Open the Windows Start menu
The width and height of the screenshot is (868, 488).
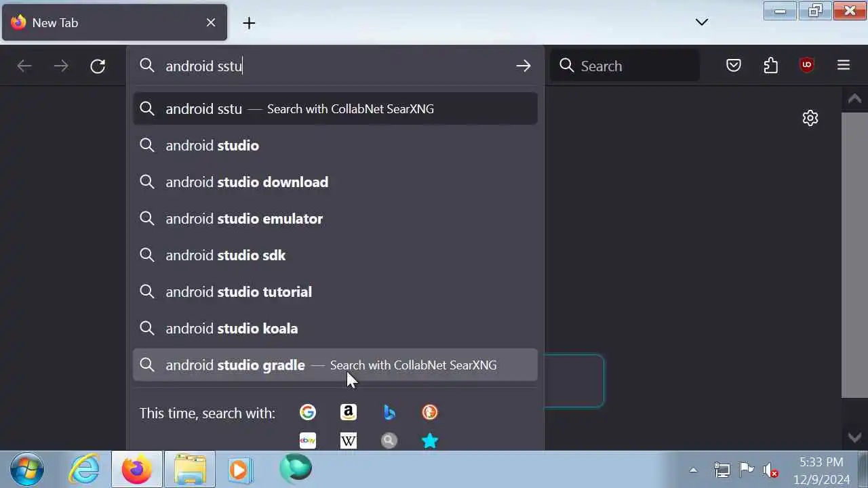click(27, 469)
